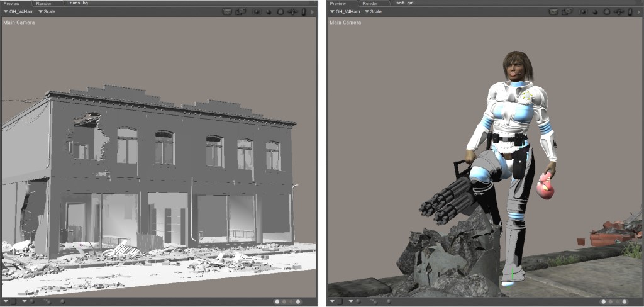
Task: Click the square layout icon at scifi_girl bottom bar
Action: click(340, 301)
